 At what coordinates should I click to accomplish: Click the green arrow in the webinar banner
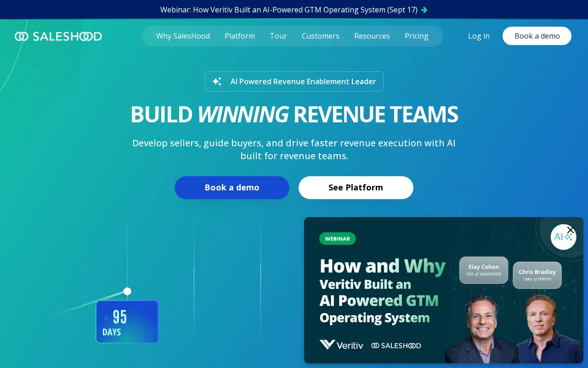424,10
